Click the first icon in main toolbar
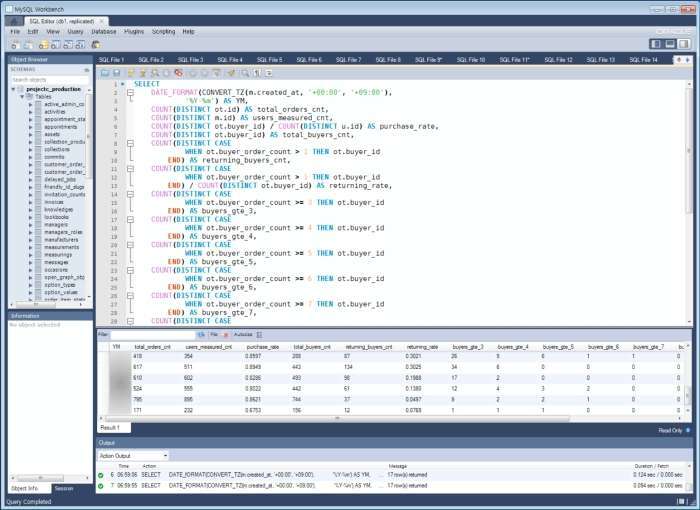The height and width of the screenshot is (510, 700). coord(13,45)
